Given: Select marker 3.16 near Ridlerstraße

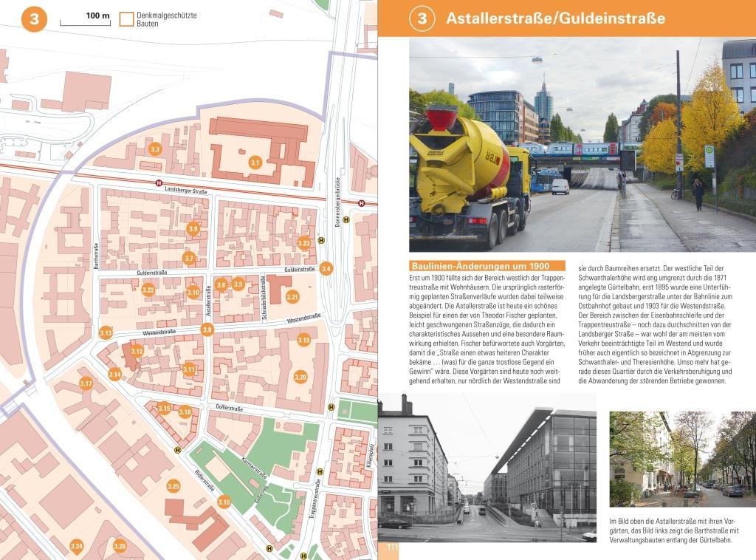Looking at the screenshot, I should 224,502.
